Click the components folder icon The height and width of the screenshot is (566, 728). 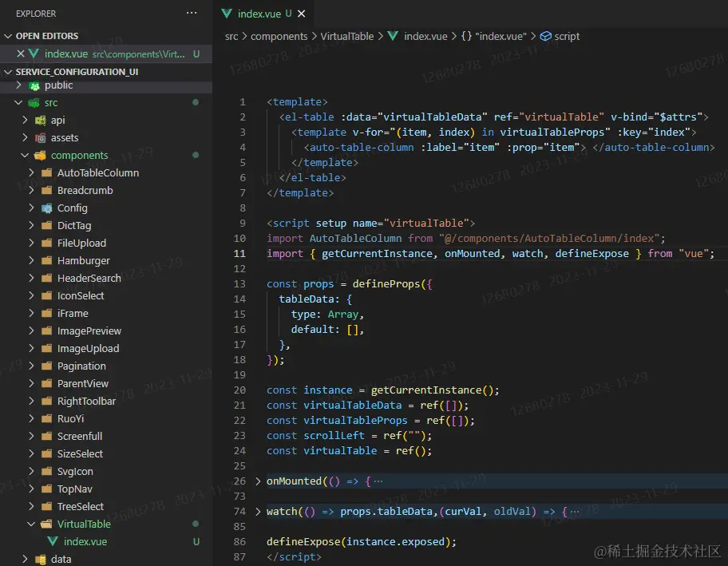coord(41,155)
